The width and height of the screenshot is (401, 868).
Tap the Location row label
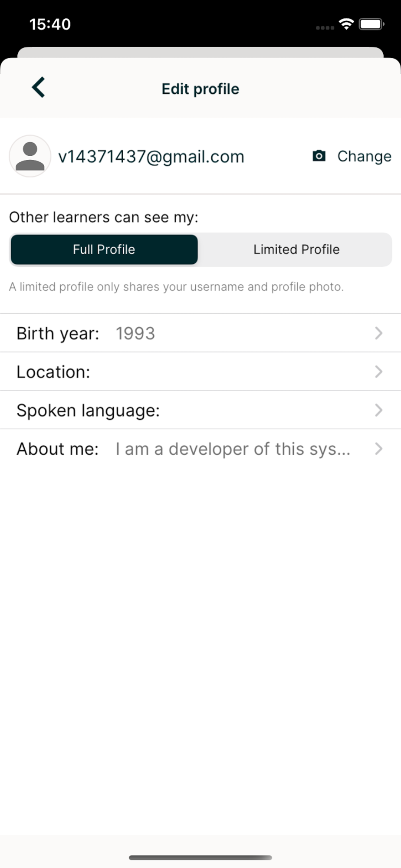53,372
